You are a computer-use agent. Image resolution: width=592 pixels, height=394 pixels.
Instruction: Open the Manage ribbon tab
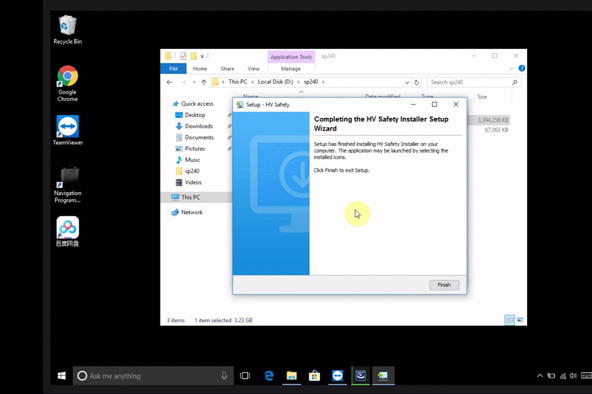pyautogui.click(x=291, y=69)
